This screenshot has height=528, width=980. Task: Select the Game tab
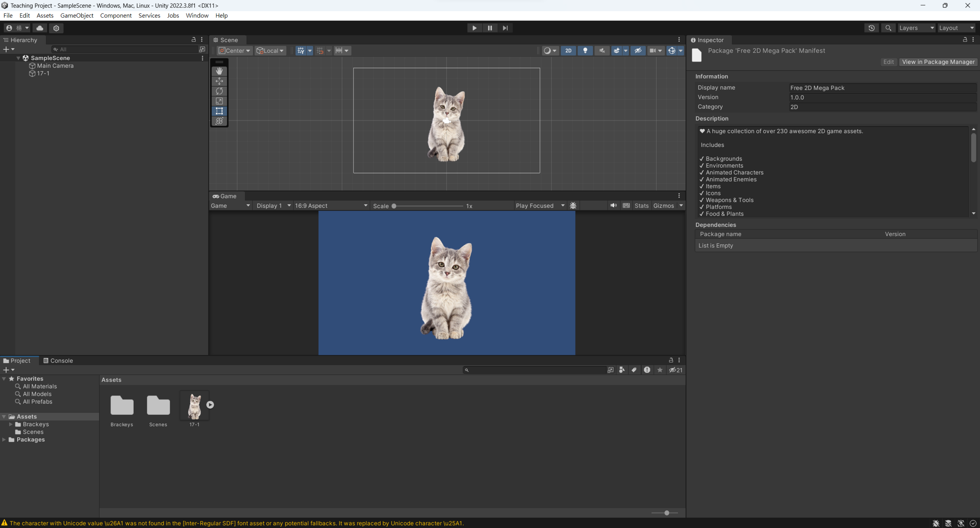(225, 196)
